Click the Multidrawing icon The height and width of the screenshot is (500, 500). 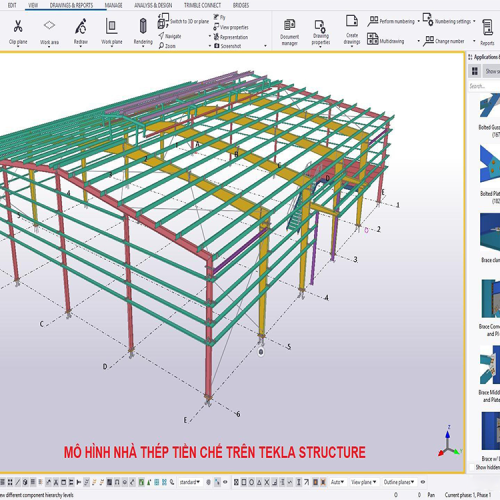(x=373, y=39)
